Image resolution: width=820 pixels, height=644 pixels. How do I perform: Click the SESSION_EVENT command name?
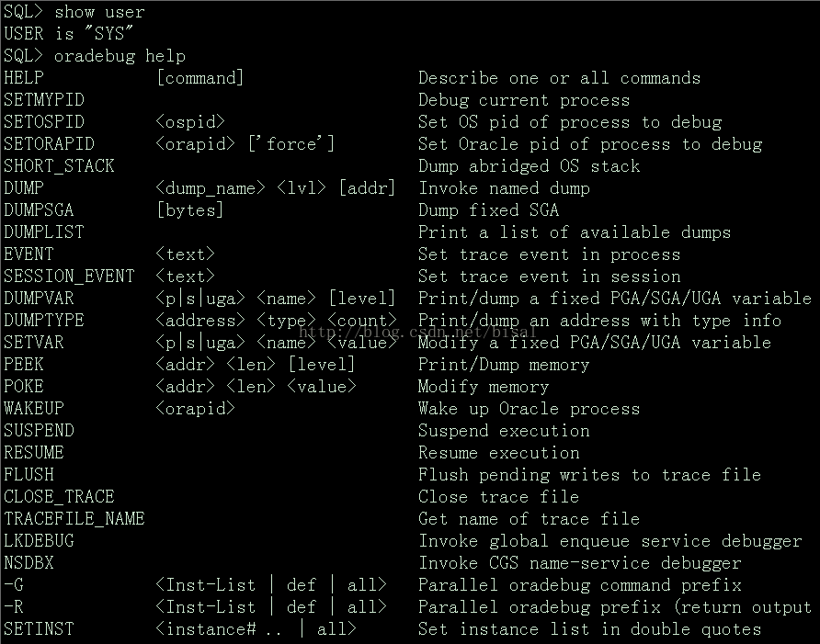(x=69, y=277)
